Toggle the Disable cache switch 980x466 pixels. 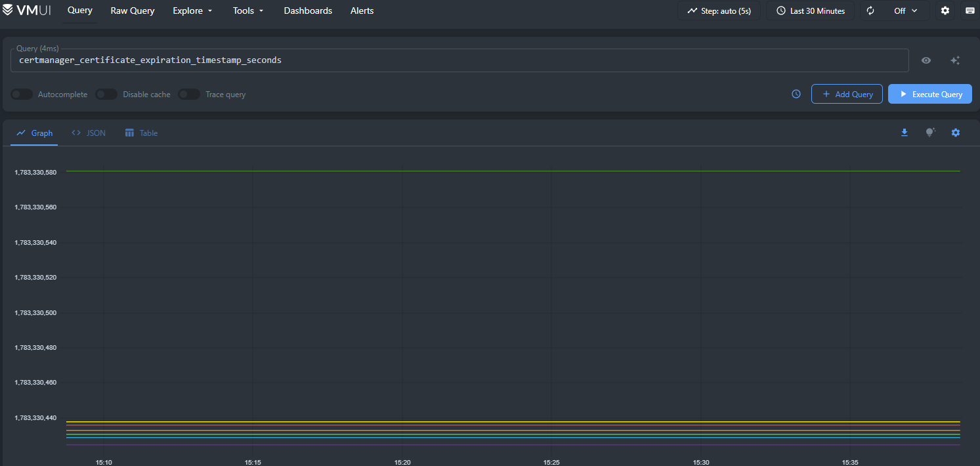click(106, 95)
